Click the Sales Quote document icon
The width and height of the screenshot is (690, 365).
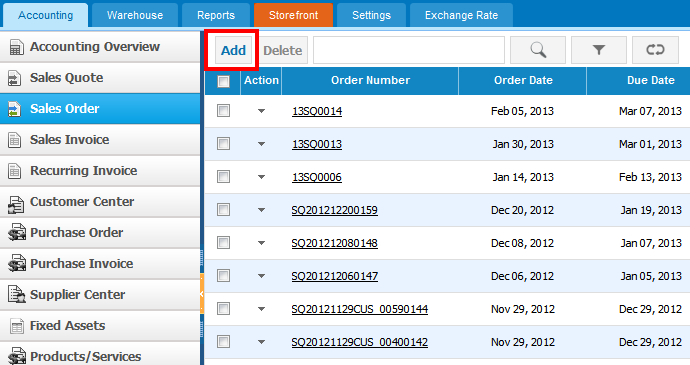pos(15,78)
